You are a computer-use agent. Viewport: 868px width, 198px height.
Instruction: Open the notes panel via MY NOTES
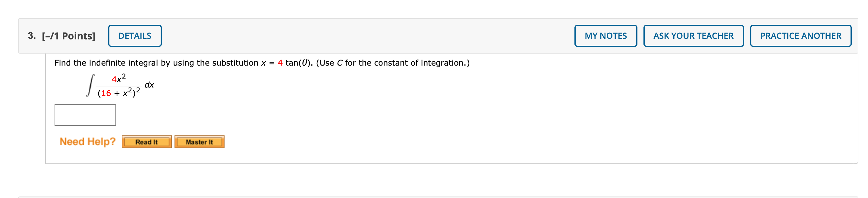(605, 35)
